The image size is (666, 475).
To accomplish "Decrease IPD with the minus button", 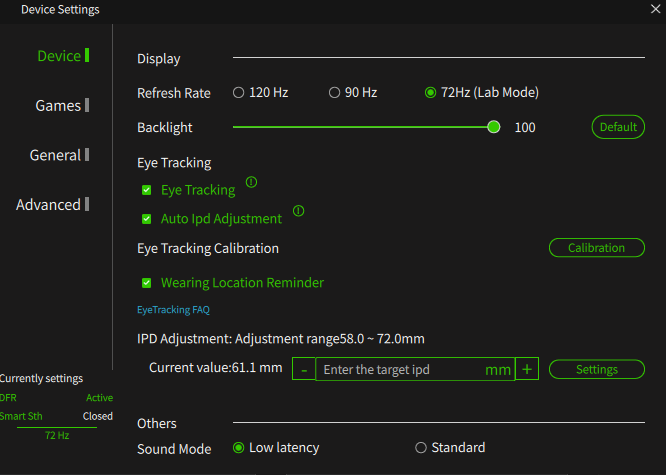I will pyautogui.click(x=304, y=369).
